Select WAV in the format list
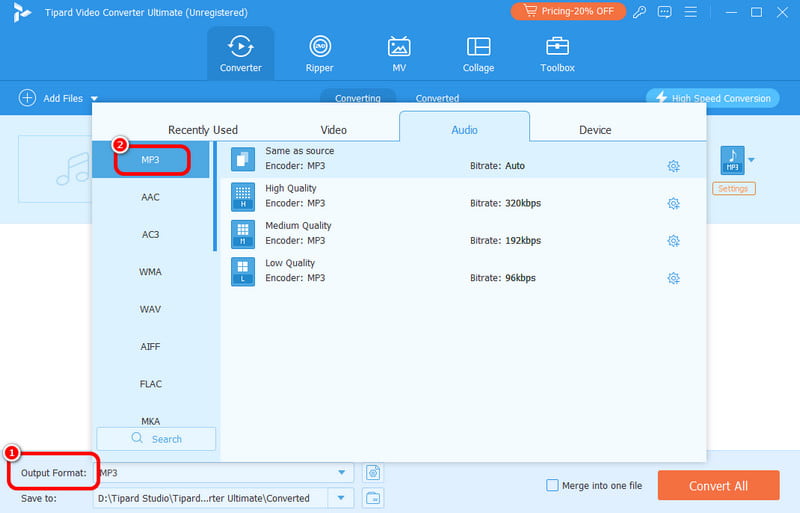This screenshot has height=513, width=800. pos(151,309)
